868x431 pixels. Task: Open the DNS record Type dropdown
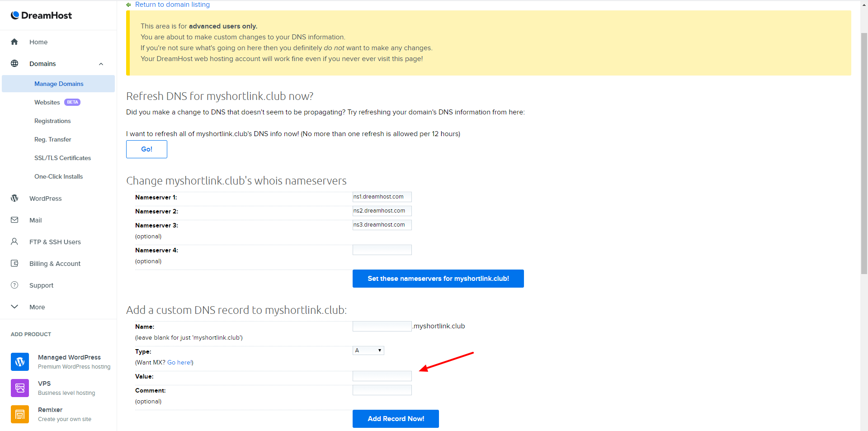[368, 350]
